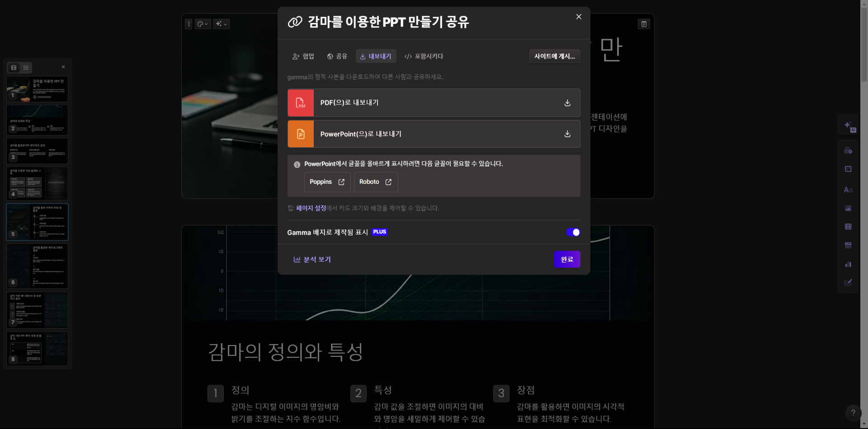The height and width of the screenshot is (429, 868).
Task: Select the video embed icon on the right sidebar
Action: 848,227
